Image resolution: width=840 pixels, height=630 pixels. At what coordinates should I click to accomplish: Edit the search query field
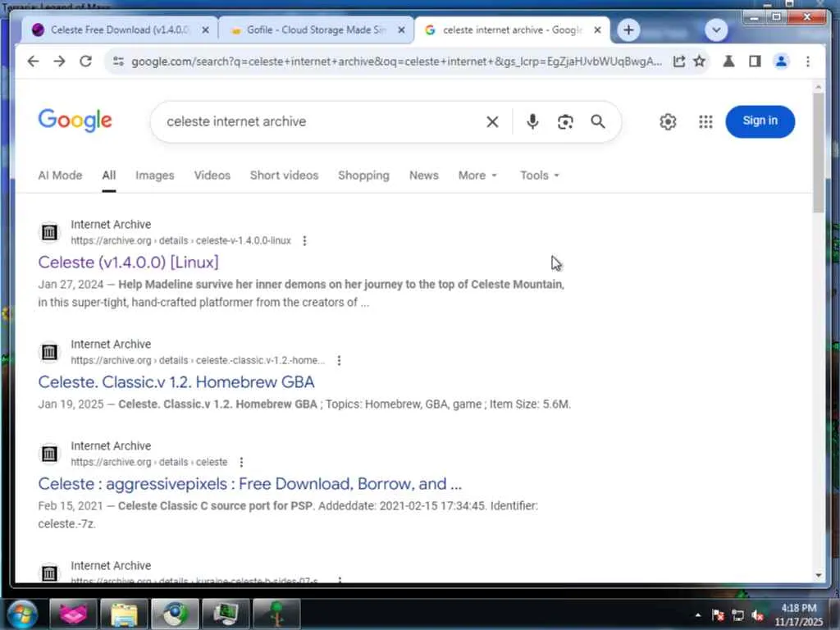point(322,121)
